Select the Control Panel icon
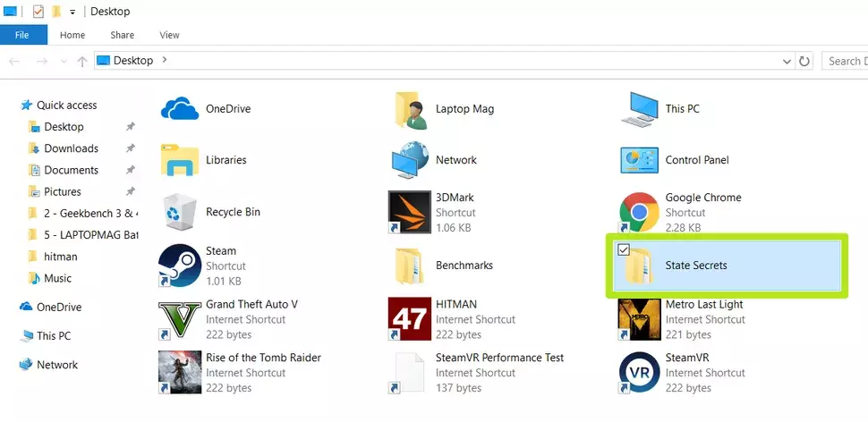This screenshot has width=868, height=422. tap(640, 160)
